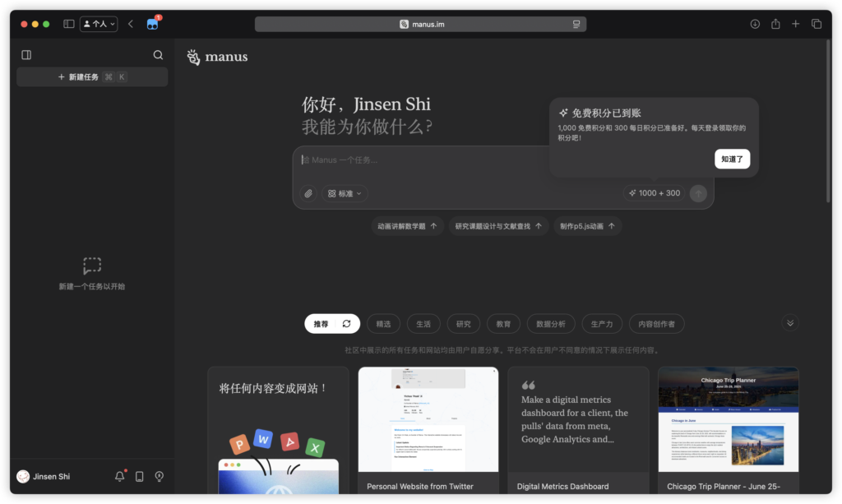Click the lightbulb icon in sidebar footer
842x504 pixels.
[160, 476]
